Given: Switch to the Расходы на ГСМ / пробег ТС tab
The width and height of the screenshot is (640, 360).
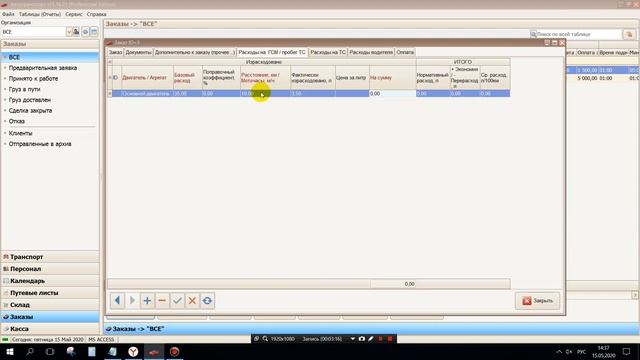Looking at the screenshot, I should [272, 52].
